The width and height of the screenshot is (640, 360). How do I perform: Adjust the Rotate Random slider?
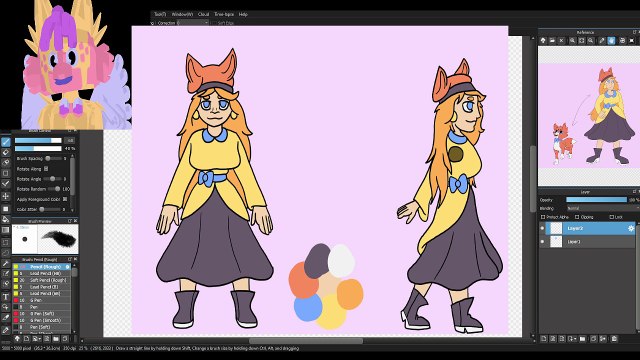click(x=54, y=189)
